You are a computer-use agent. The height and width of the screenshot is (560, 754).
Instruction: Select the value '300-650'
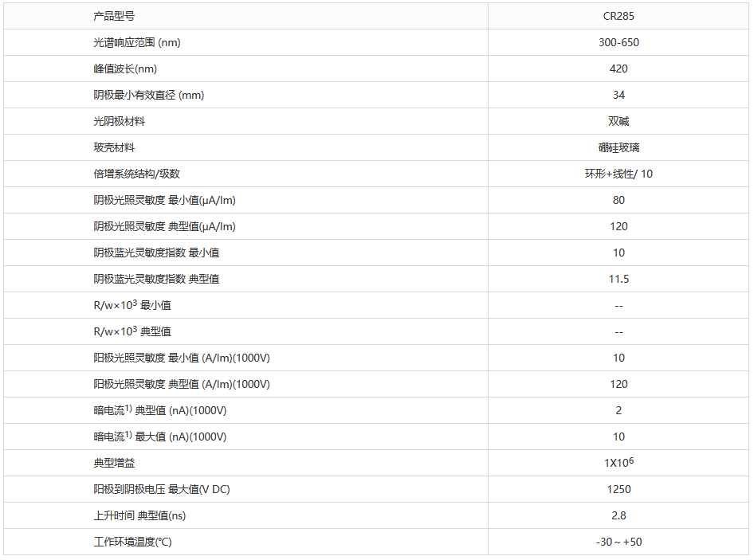tap(619, 42)
